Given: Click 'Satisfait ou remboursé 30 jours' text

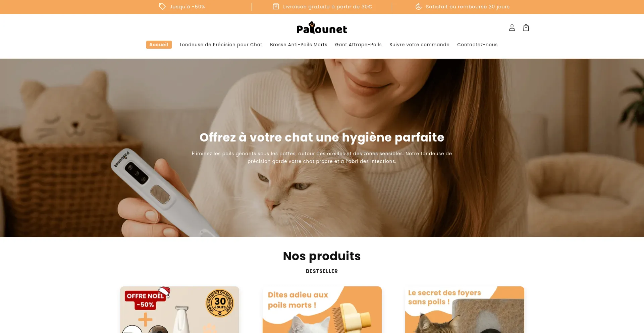Looking at the screenshot, I should [468, 7].
